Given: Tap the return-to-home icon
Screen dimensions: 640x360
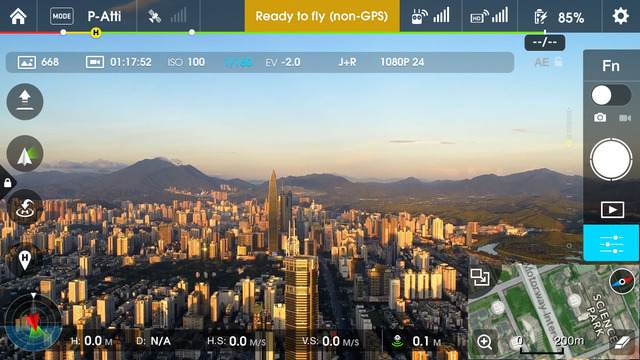Looking at the screenshot, I should coord(25,207).
